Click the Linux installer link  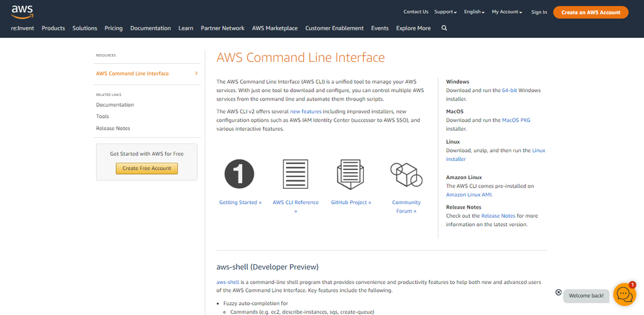point(496,155)
